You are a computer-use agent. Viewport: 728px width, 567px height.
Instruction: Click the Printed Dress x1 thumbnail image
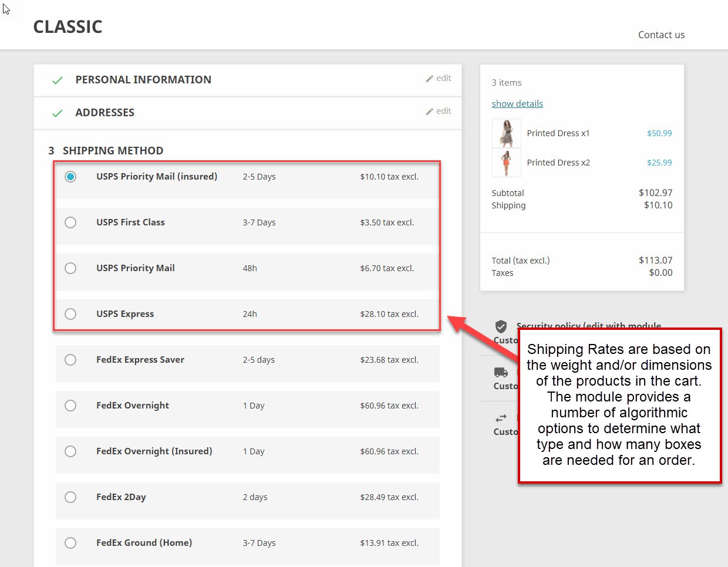click(x=506, y=133)
